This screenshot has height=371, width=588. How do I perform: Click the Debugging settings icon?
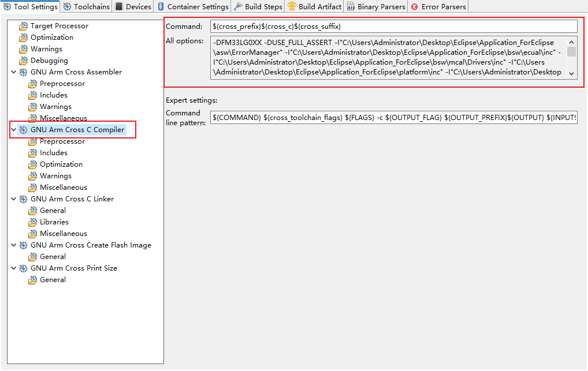[23, 61]
